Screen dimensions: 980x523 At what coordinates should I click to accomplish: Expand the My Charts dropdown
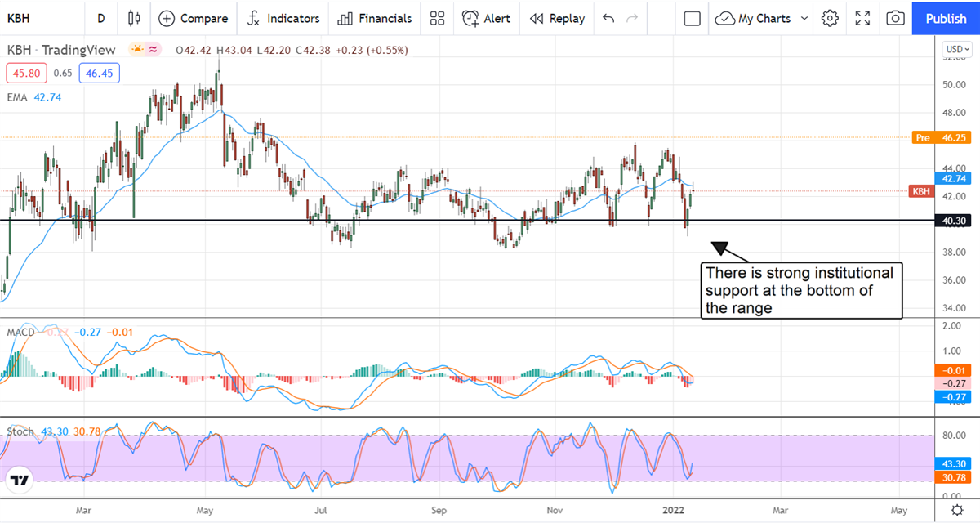pos(763,18)
